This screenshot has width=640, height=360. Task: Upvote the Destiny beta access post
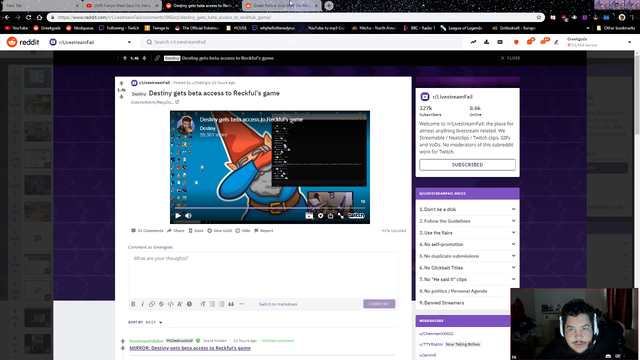[x=121, y=83]
